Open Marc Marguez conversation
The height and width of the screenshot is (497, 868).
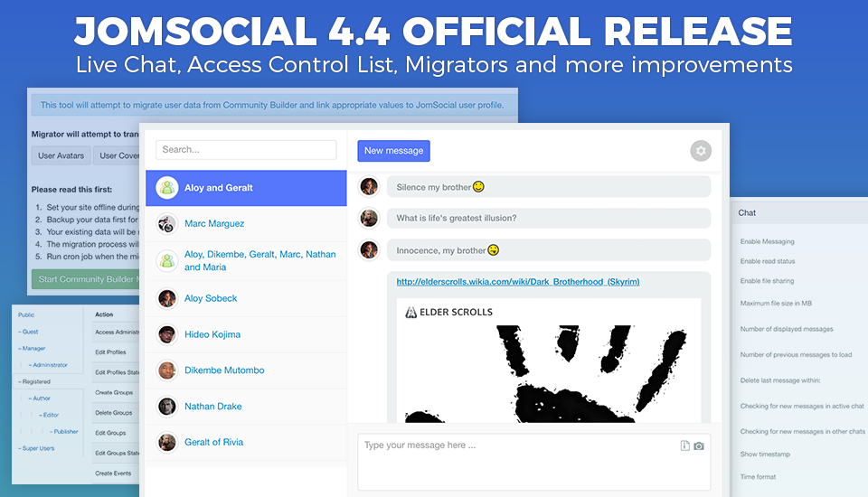pos(246,223)
